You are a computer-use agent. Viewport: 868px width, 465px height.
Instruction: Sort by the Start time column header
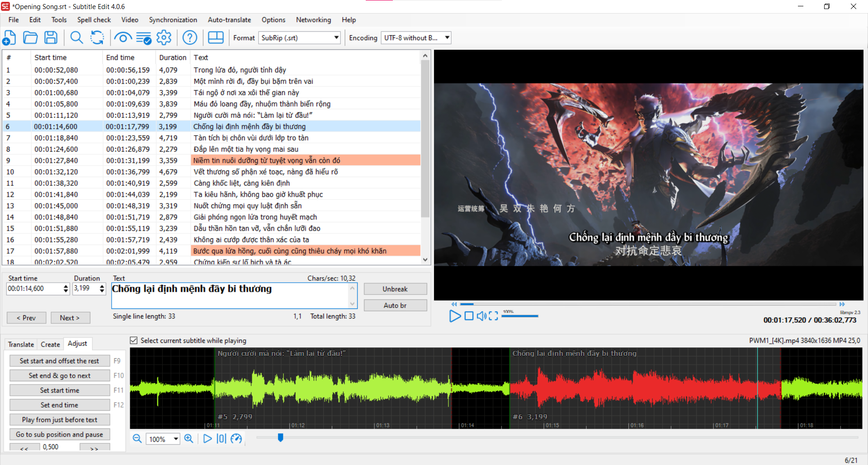[67, 57]
